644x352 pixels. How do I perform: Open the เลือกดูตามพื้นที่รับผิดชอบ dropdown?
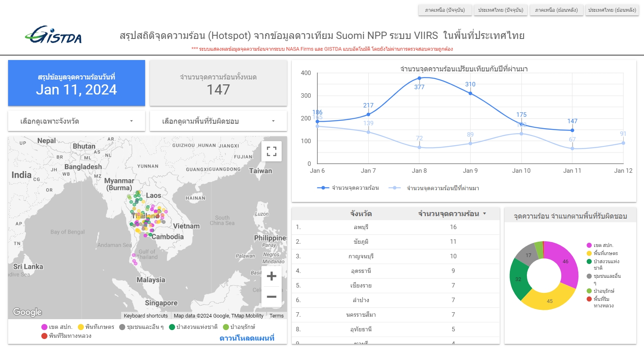coord(218,121)
